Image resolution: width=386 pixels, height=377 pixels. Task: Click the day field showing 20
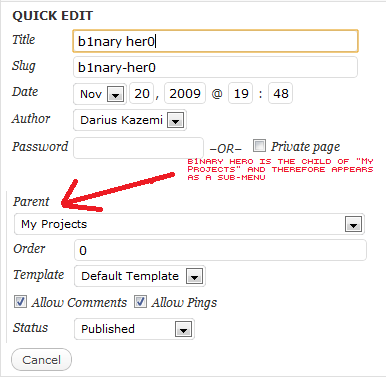pyautogui.click(x=142, y=94)
